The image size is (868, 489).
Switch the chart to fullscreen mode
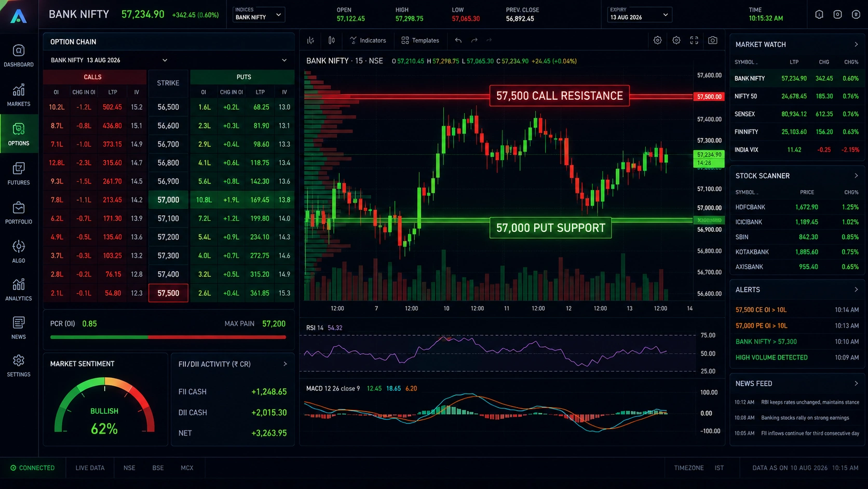click(694, 40)
